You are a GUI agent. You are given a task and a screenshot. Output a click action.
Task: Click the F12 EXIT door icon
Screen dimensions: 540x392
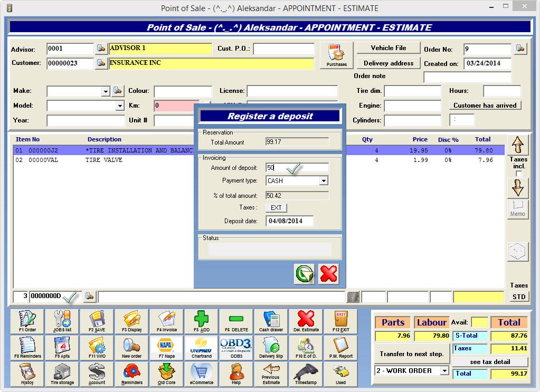point(340,321)
